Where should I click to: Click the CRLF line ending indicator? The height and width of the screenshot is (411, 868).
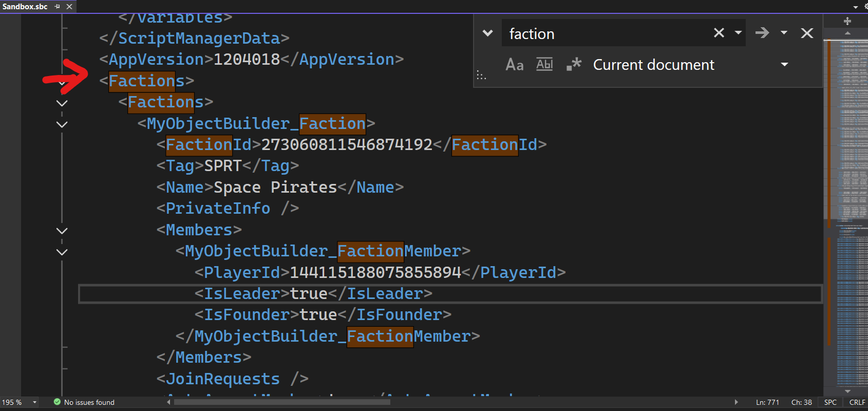[857, 402]
